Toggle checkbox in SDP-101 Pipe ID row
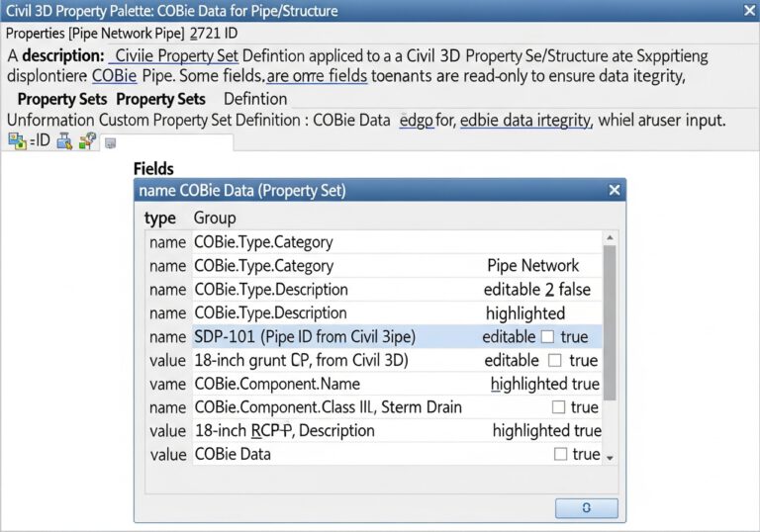Screen dimensions: 760x532 pos(547,337)
